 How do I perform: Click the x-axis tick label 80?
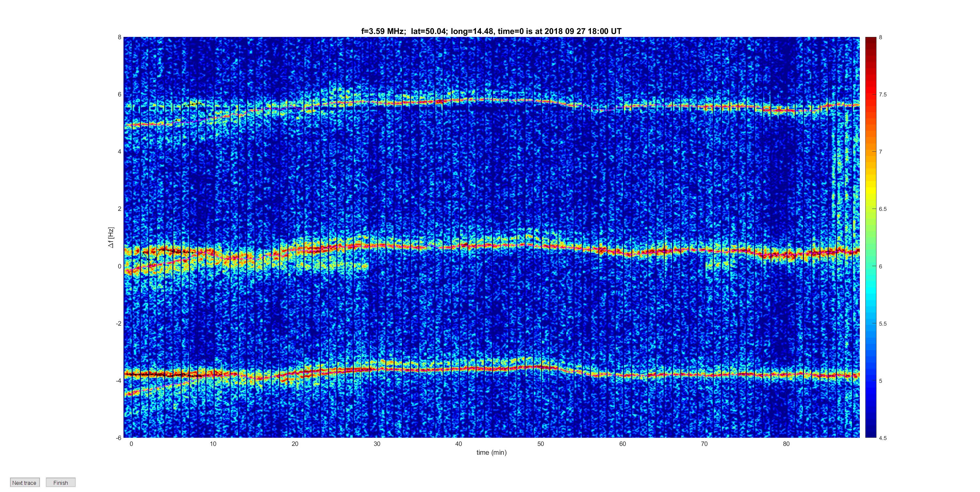(786, 444)
